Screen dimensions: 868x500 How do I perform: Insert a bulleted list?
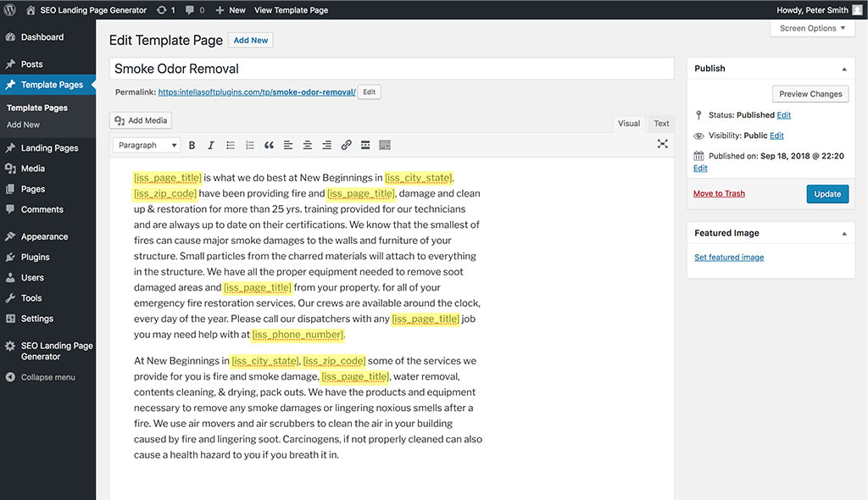[x=230, y=145]
